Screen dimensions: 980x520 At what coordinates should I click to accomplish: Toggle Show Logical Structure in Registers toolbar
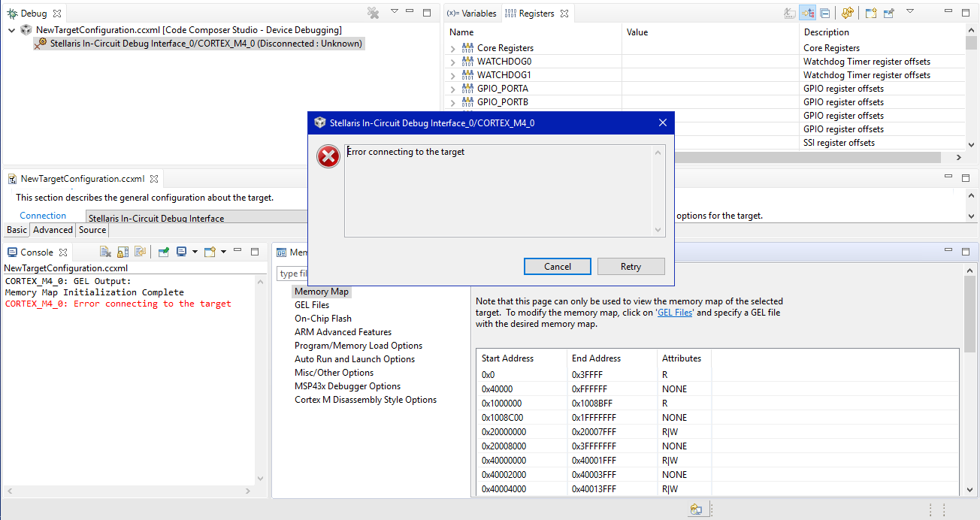(808, 13)
